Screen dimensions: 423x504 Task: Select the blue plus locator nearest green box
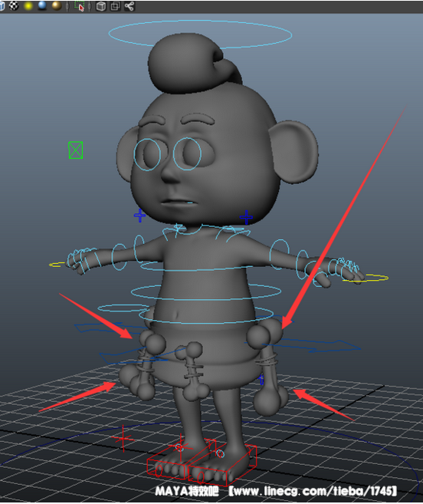click(x=139, y=215)
